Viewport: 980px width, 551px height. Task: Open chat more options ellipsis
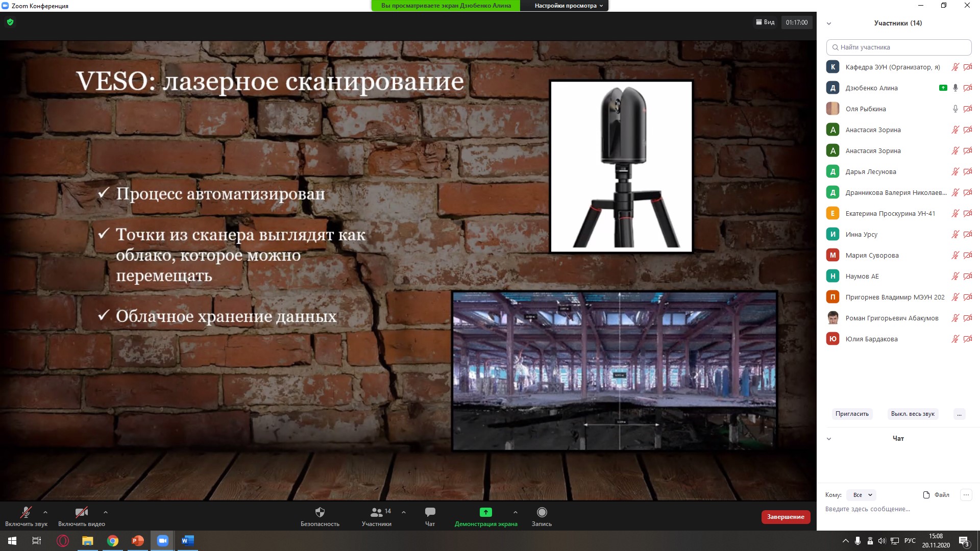pyautogui.click(x=966, y=494)
